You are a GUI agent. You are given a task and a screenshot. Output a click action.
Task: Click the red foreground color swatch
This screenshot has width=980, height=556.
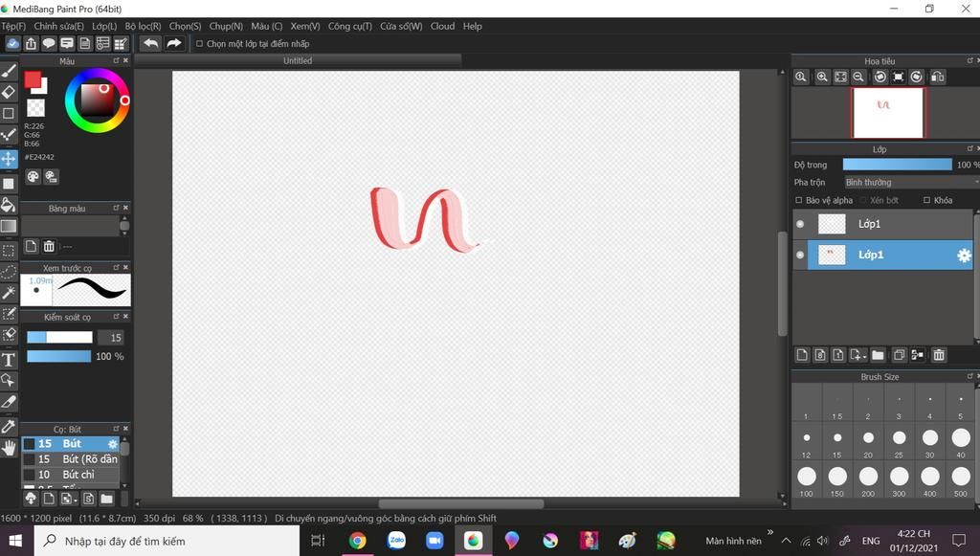click(33, 80)
